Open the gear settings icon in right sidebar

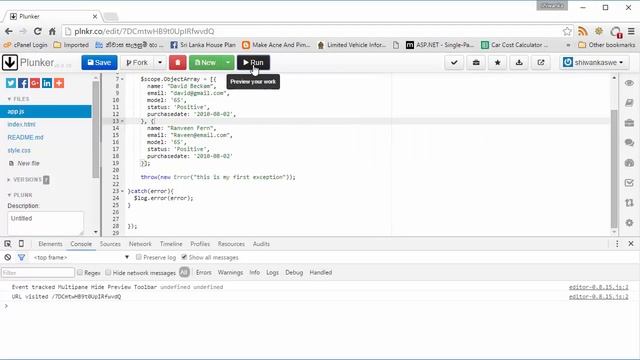[629, 222]
